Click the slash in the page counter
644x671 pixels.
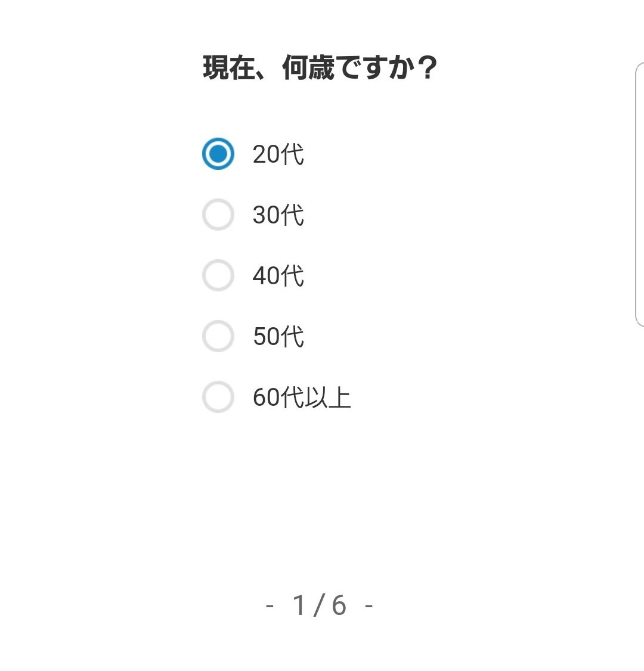point(319,605)
